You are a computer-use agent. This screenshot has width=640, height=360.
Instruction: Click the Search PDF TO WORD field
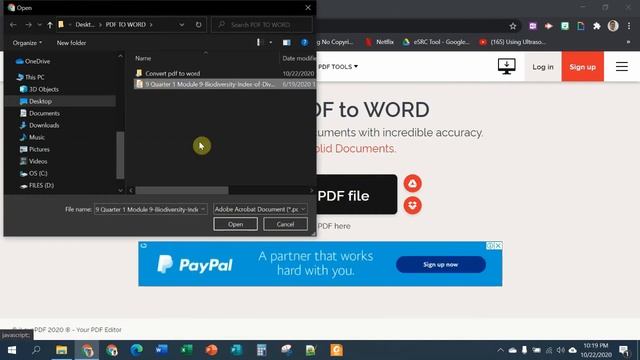pos(262,24)
